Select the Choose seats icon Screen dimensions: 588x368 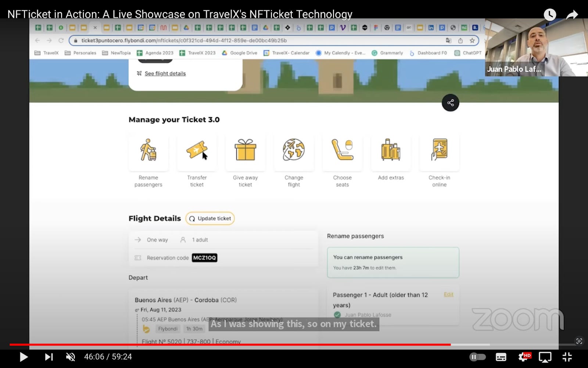(343, 153)
